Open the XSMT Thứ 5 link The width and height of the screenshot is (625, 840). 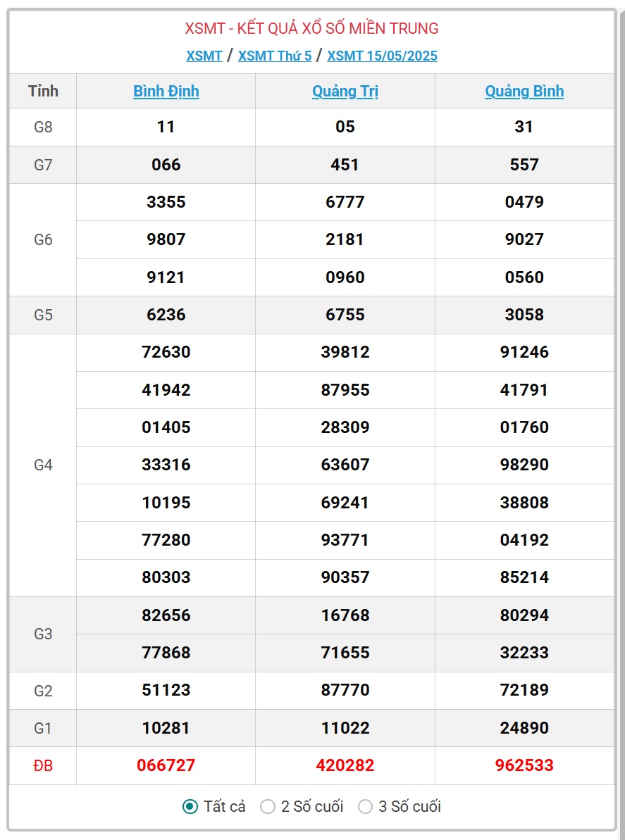coord(274,56)
